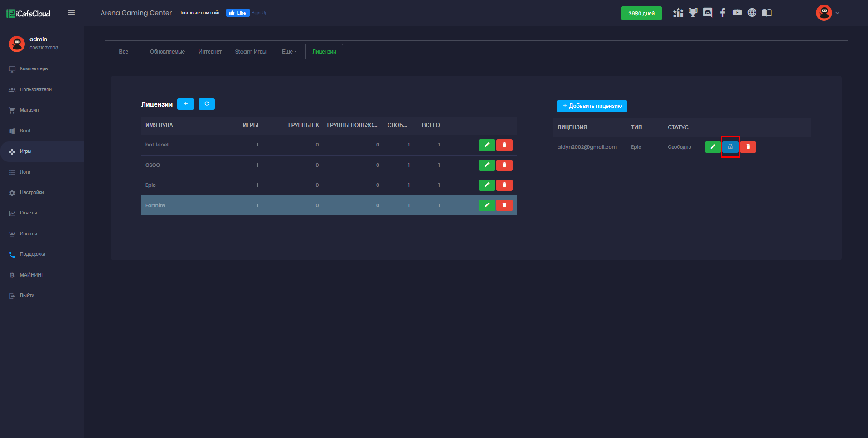Click the ИГРЫ column header
Viewport: 868px width, 438px height.
tap(251, 125)
